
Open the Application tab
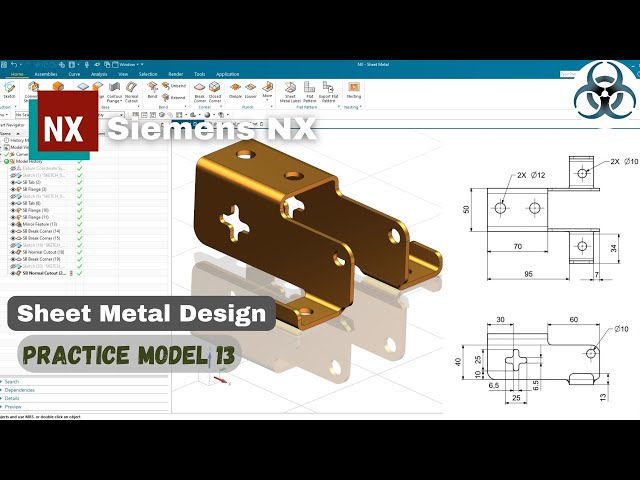point(227,74)
